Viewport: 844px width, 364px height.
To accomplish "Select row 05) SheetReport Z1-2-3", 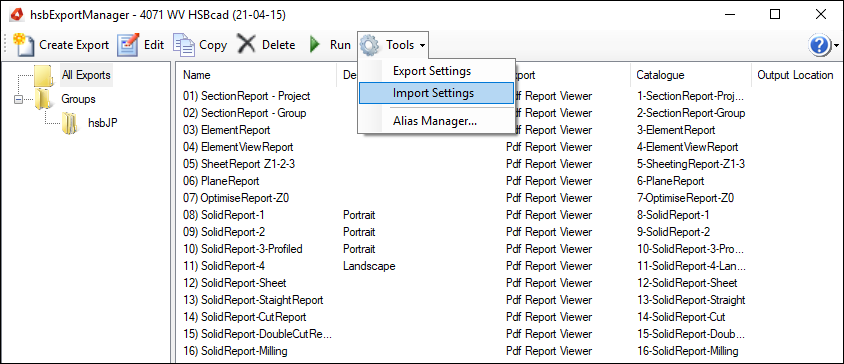I will tap(239, 164).
